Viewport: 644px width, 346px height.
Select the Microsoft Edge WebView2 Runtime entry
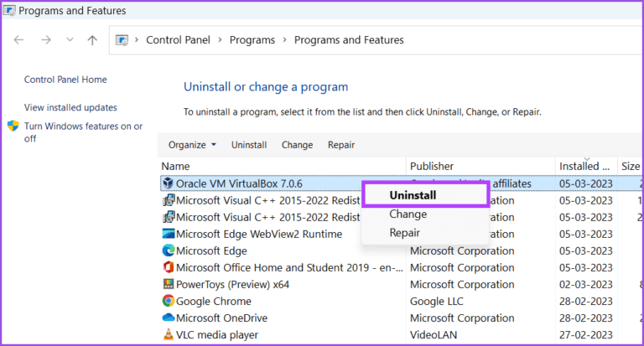(259, 234)
